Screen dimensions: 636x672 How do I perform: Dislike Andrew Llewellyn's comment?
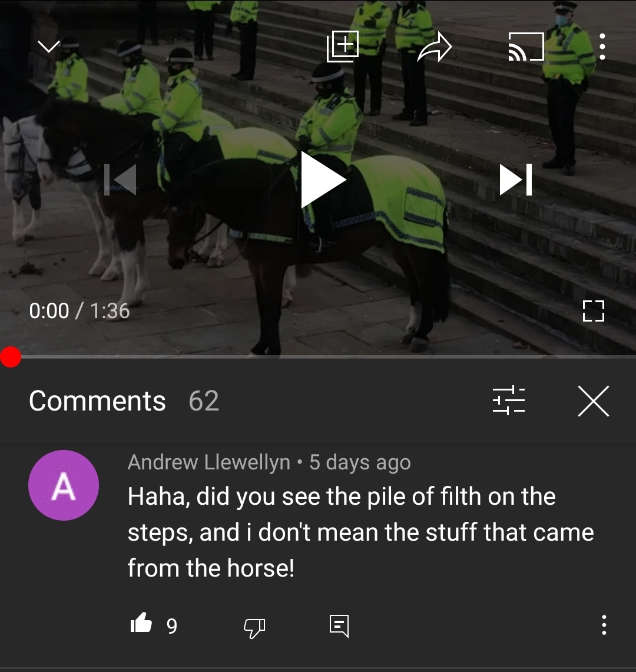point(254,628)
